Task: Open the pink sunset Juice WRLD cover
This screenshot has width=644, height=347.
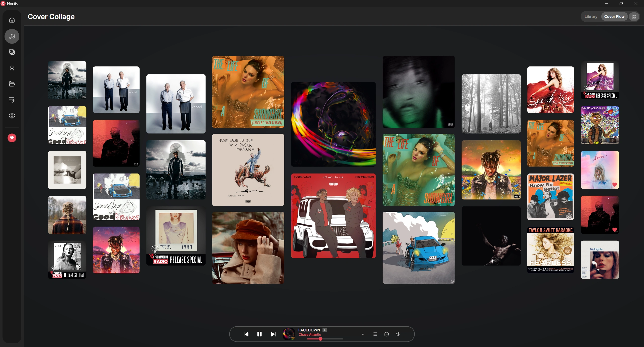Action: [x=116, y=250]
